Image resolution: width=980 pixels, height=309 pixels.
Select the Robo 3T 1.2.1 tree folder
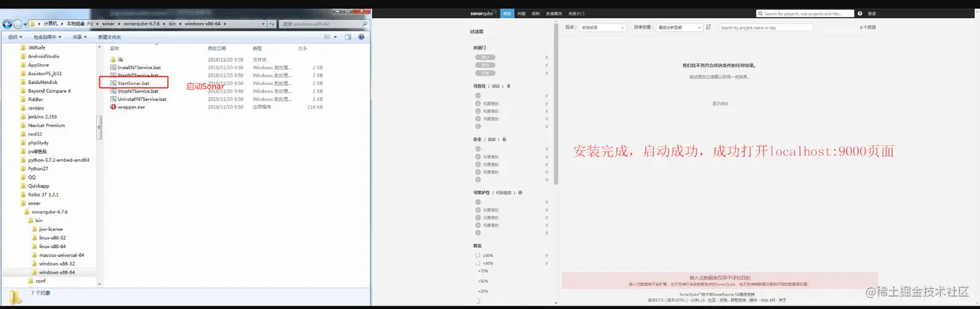[40, 194]
